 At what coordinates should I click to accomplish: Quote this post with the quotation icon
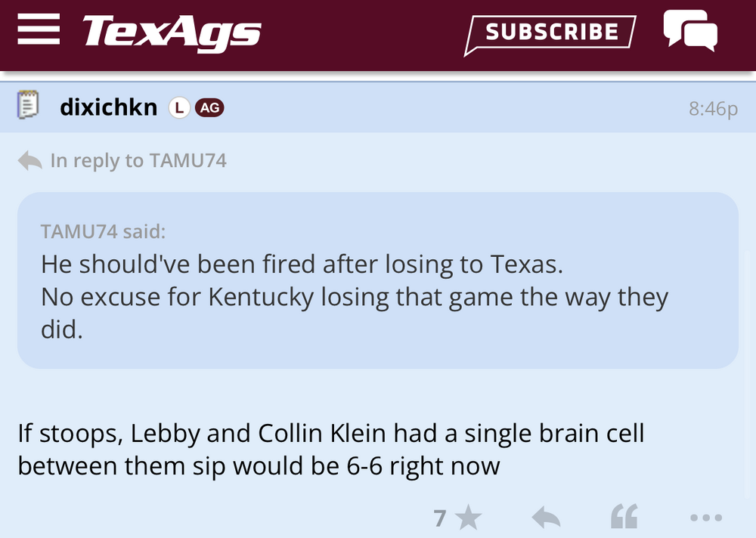pos(624,518)
